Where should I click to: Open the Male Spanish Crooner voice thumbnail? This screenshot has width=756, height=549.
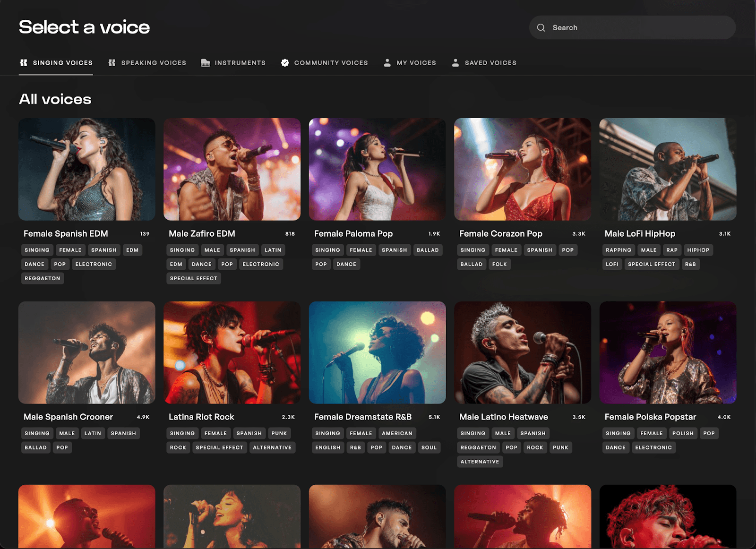coord(86,353)
